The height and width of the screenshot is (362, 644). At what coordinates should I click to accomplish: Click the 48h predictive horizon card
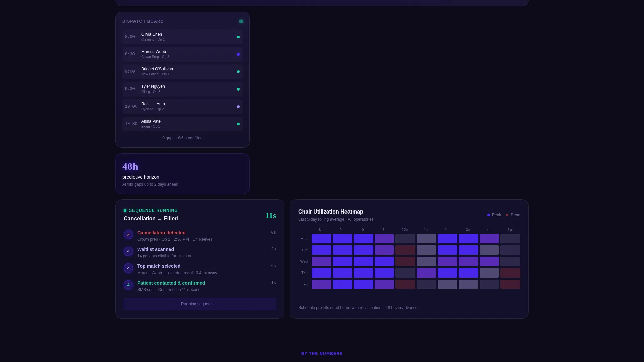click(182, 174)
